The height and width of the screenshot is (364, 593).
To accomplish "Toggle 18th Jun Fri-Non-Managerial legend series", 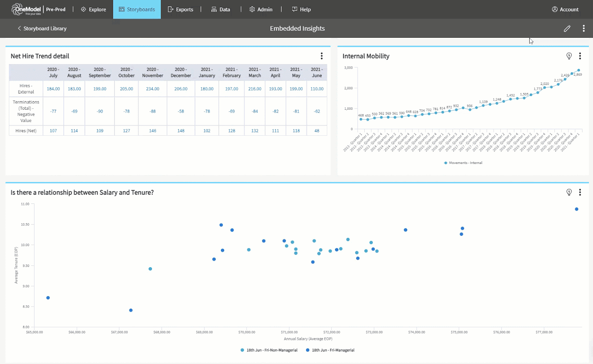I will 269,350.
